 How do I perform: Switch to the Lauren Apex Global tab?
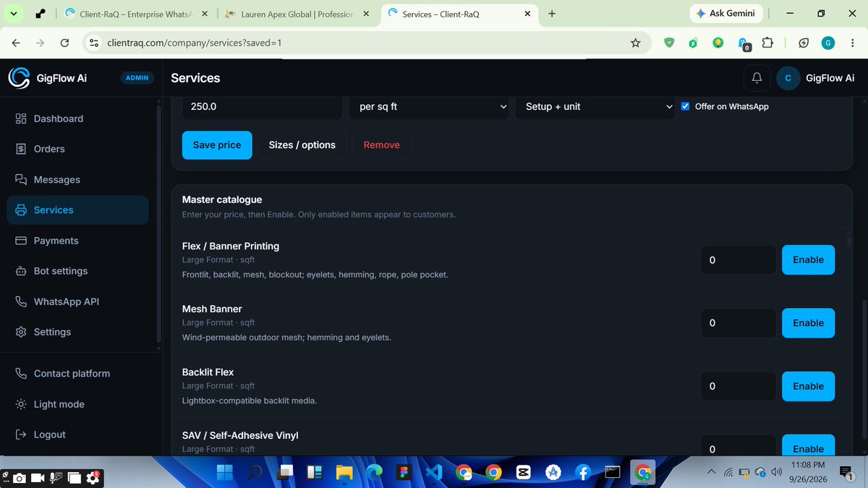pyautogui.click(x=297, y=14)
